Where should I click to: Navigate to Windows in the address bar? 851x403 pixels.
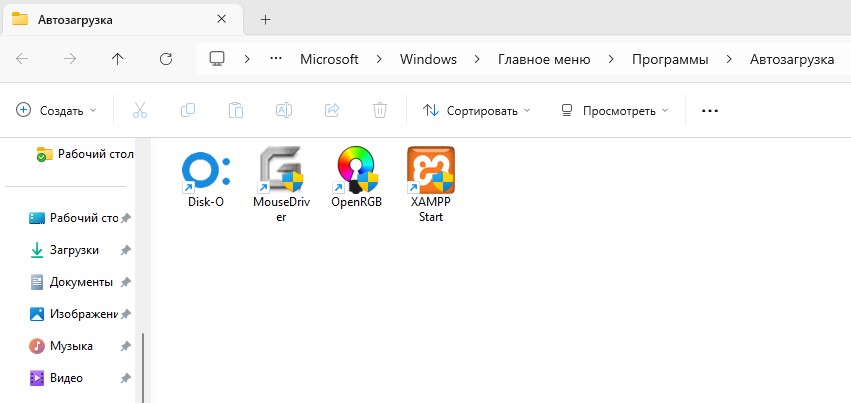[428, 59]
